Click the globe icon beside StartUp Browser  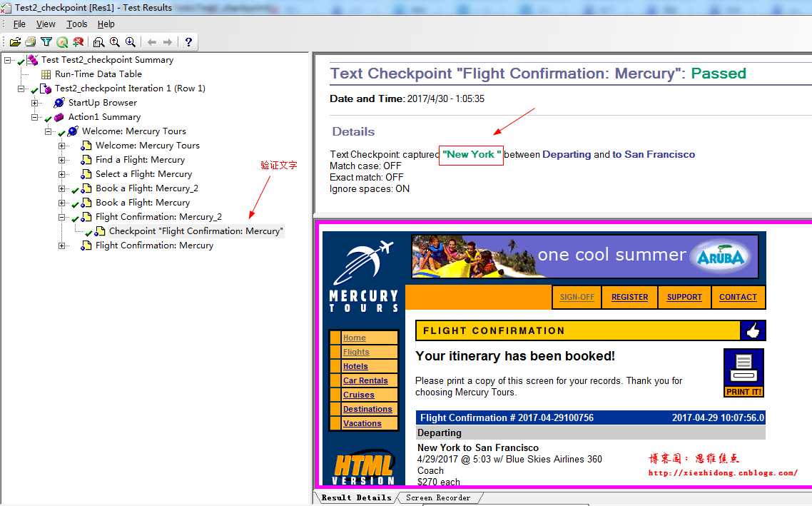59,103
